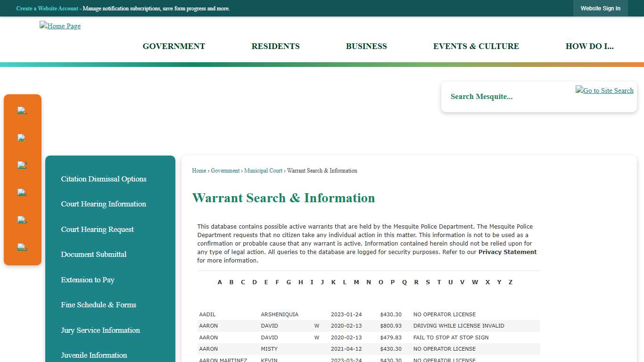
Task: Click the fourth icon in the orange panel
Action: (22, 192)
